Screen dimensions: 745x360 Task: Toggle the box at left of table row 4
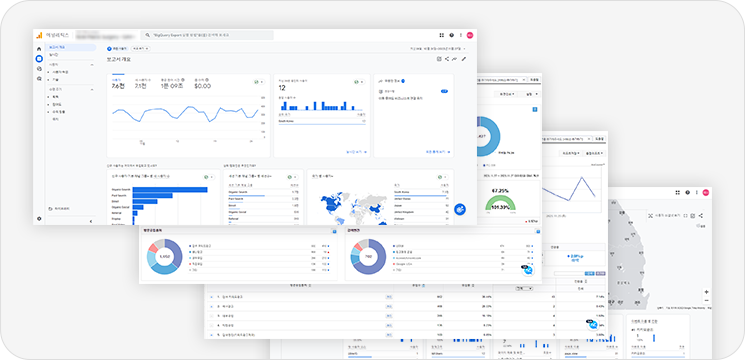211,325
